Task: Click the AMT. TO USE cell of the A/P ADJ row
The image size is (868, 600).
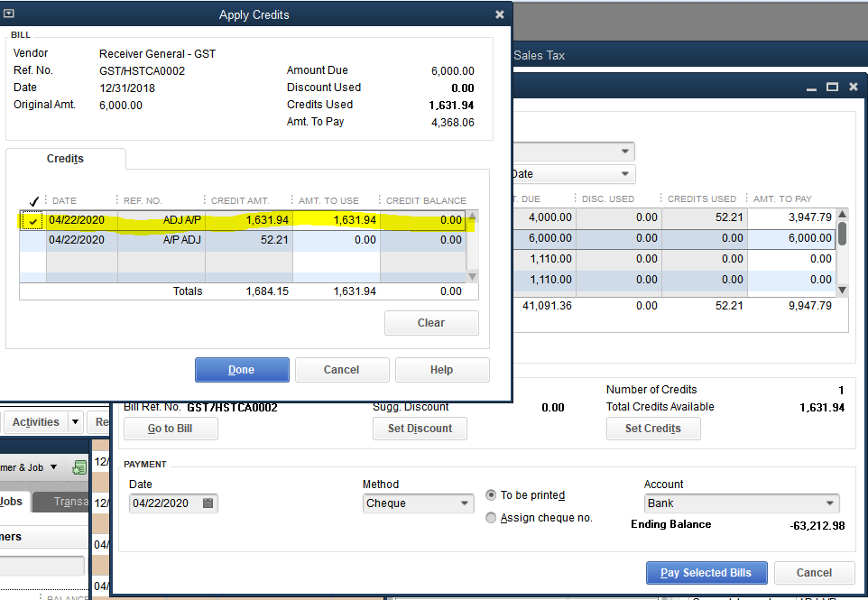Action: point(336,240)
